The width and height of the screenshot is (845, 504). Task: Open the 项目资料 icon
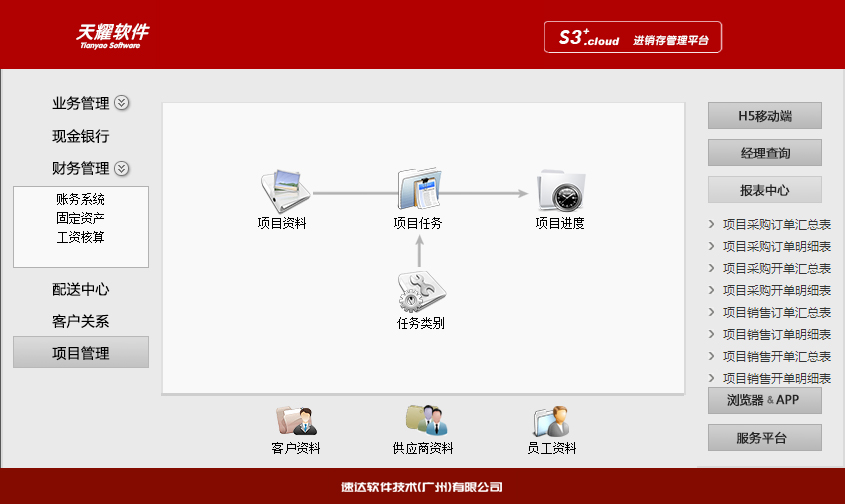click(x=282, y=190)
